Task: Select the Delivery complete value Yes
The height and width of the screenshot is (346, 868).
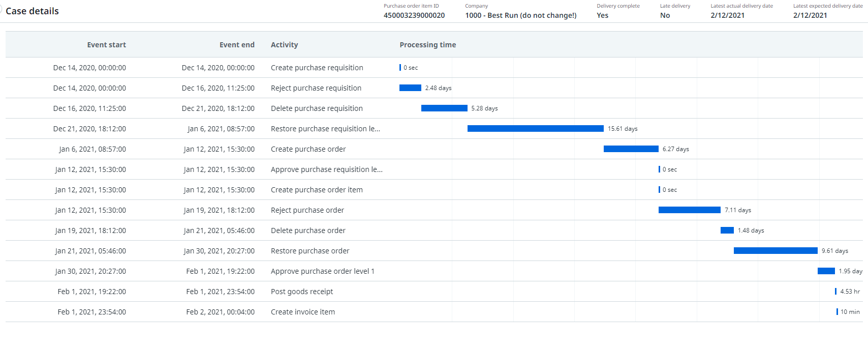Action: 602,15
